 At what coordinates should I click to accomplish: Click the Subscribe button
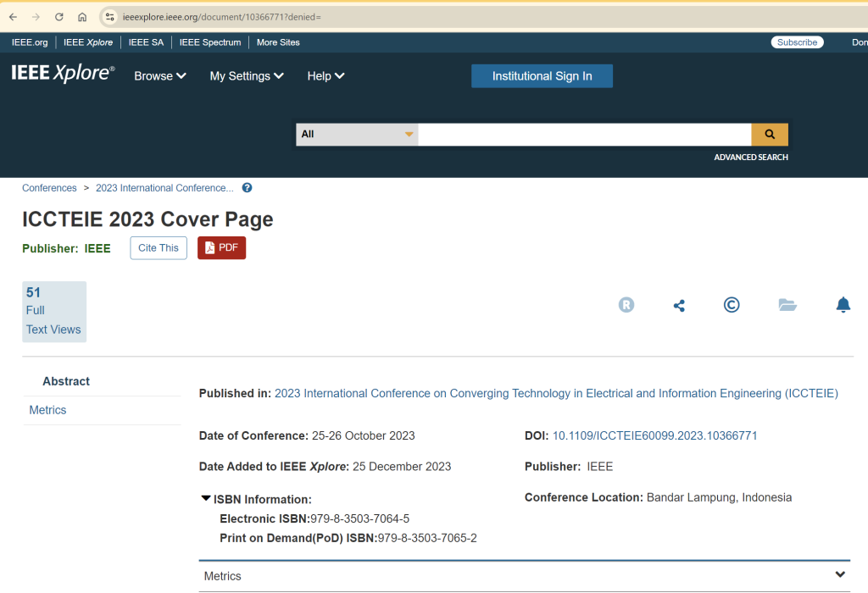tap(797, 42)
